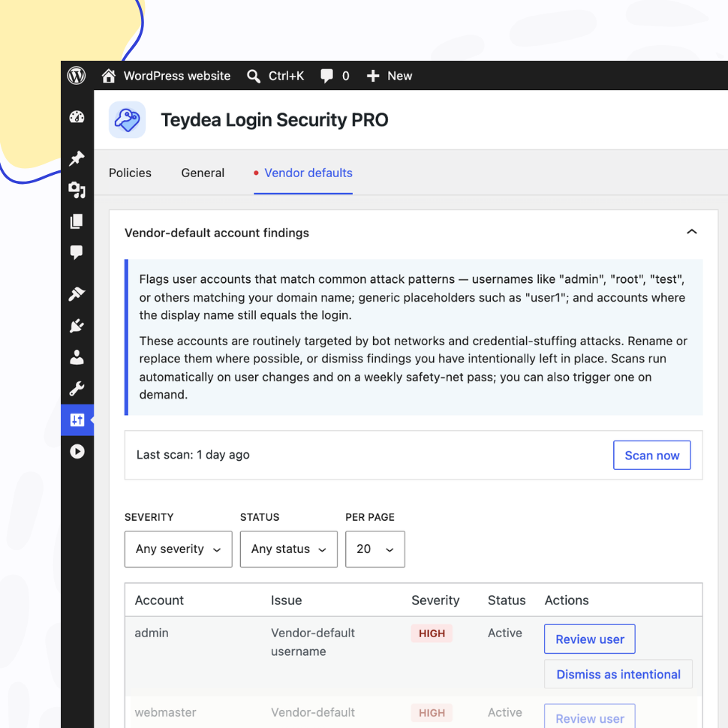The height and width of the screenshot is (728, 728).
Task: Open Plugins sidebar icon
Action: click(x=77, y=326)
